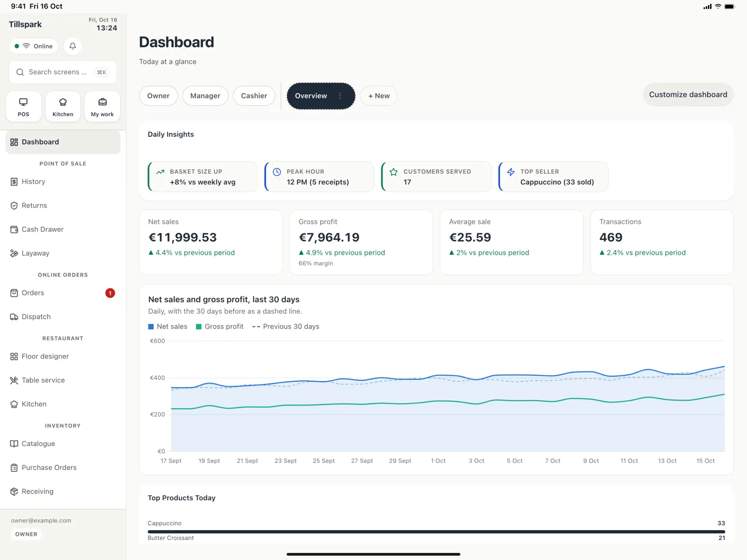Go to Dispatch
Screen dimensions: 747x560
[63, 316]
